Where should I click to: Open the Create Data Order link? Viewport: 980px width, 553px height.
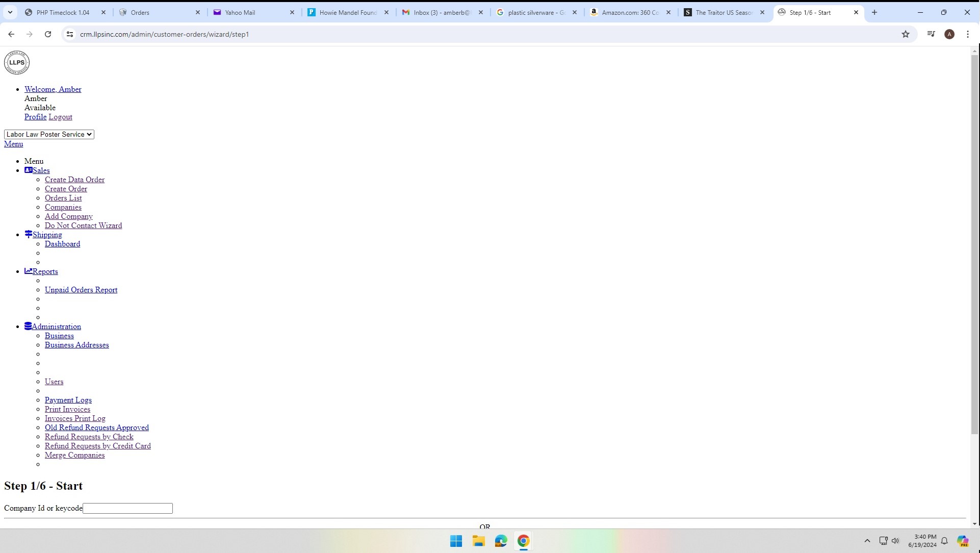point(74,180)
